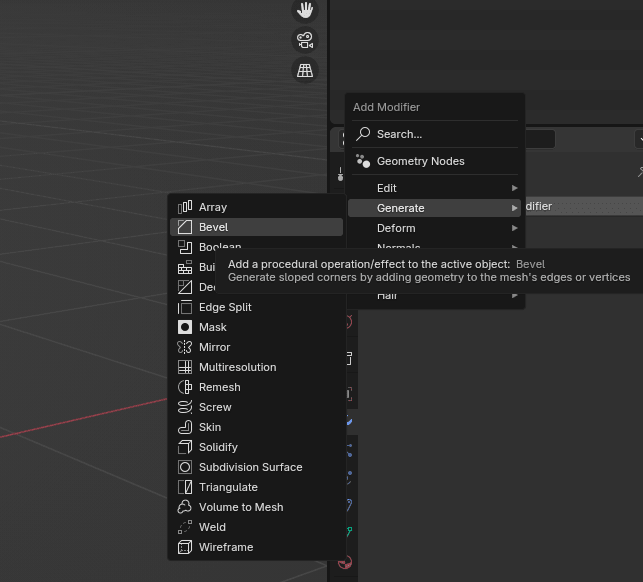Viewport: 643px width, 582px height.
Task: Click the Search field in Add Modifier
Action: coord(435,134)
